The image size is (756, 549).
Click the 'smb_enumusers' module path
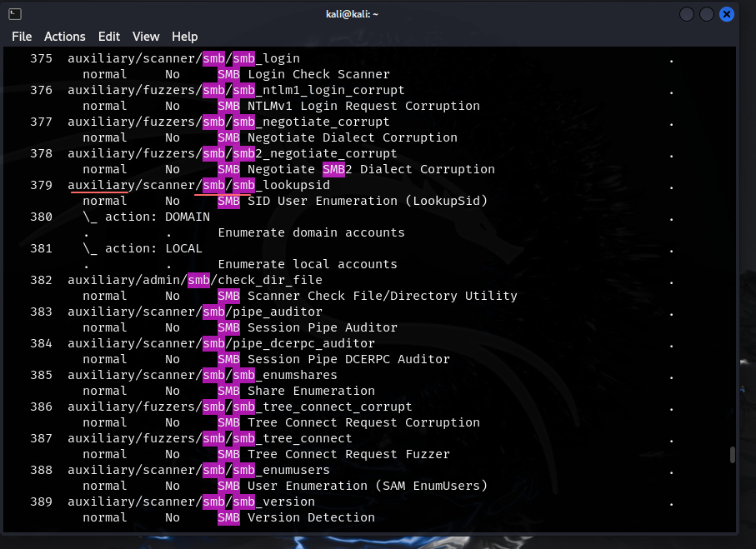click(198, 471)
